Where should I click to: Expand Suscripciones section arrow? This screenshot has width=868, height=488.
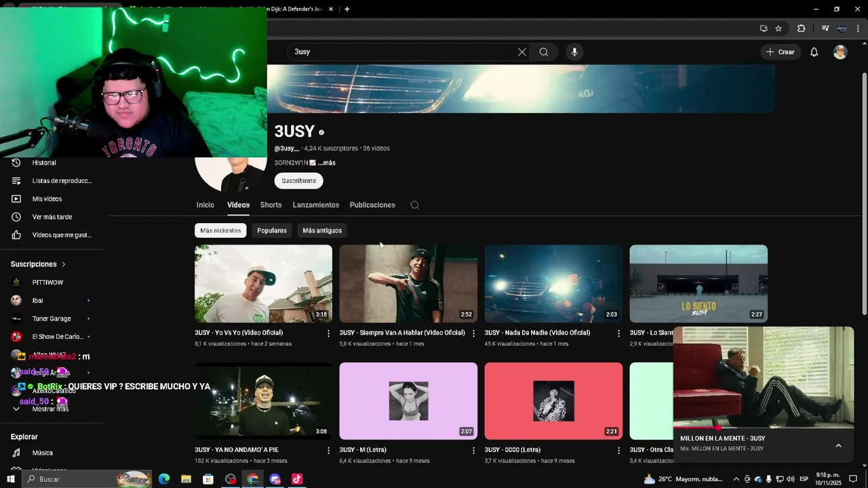[x=64, y=264]
